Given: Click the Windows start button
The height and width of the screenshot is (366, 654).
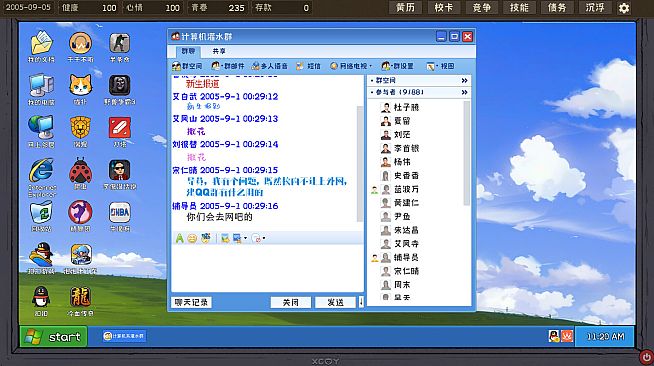Looking at the screenshot, I should point(53,336).
